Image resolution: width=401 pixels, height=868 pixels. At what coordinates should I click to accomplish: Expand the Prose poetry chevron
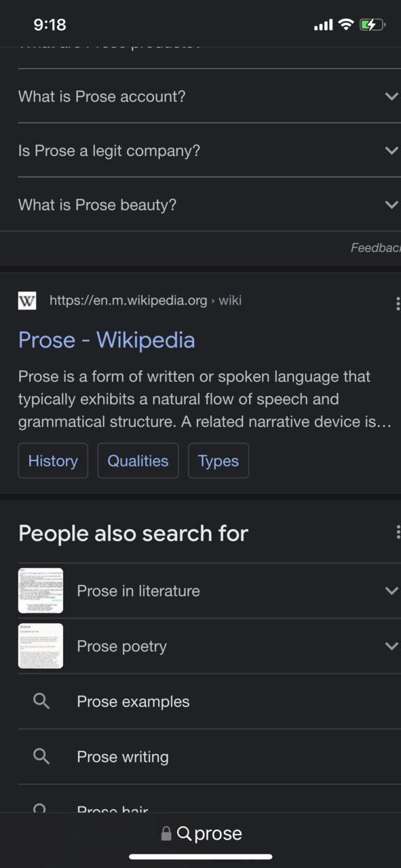(x=392, y=646)
